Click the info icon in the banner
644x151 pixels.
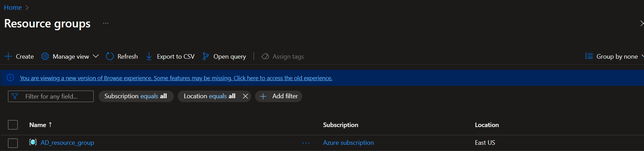coord(10,78)
